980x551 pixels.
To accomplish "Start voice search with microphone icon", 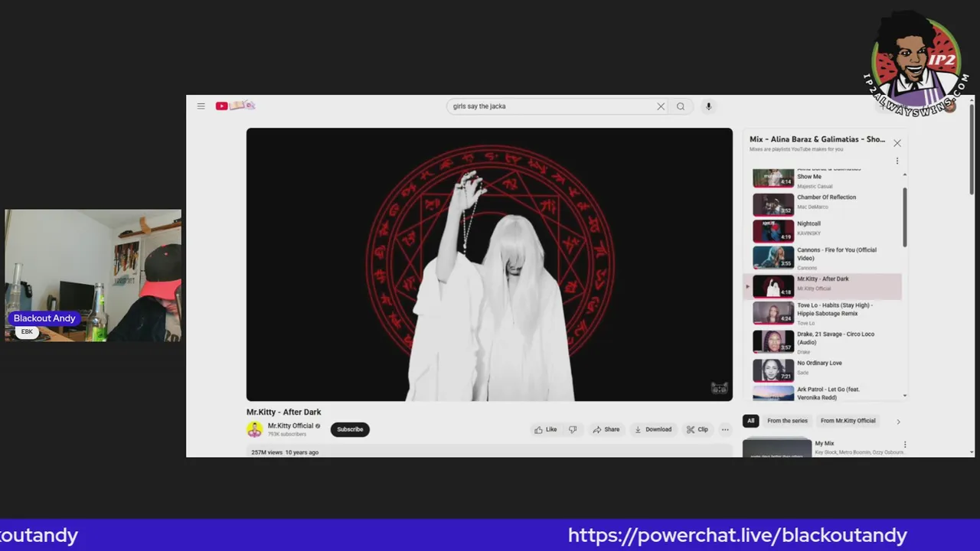I will click(x=708, y=106).
